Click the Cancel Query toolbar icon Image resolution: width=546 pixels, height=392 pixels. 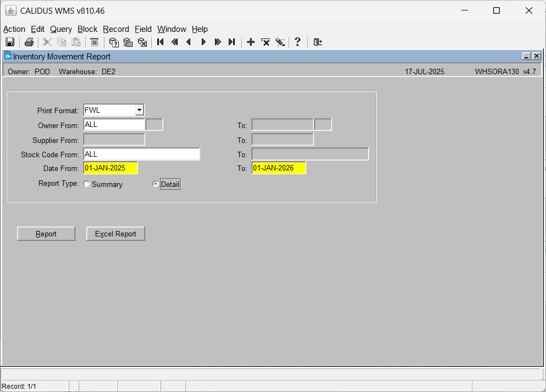pyautogui.click(x=142, y=42)
